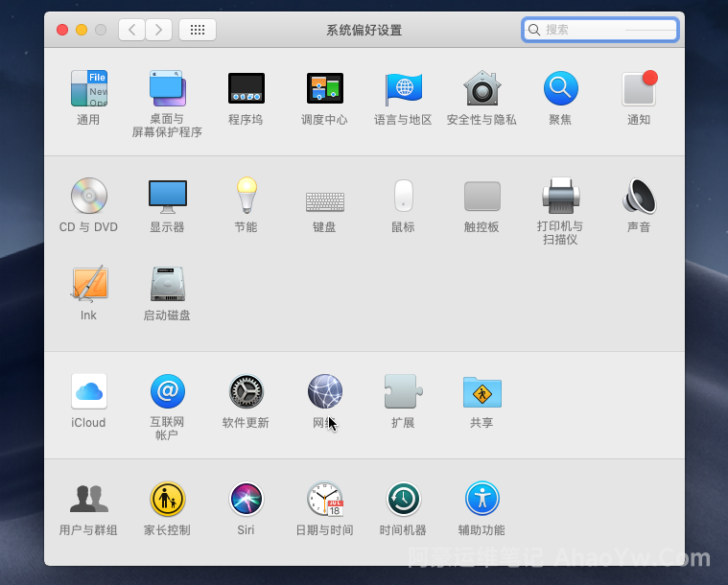
Task: Minimize window with the yellow button
Action: pos(82,30)
